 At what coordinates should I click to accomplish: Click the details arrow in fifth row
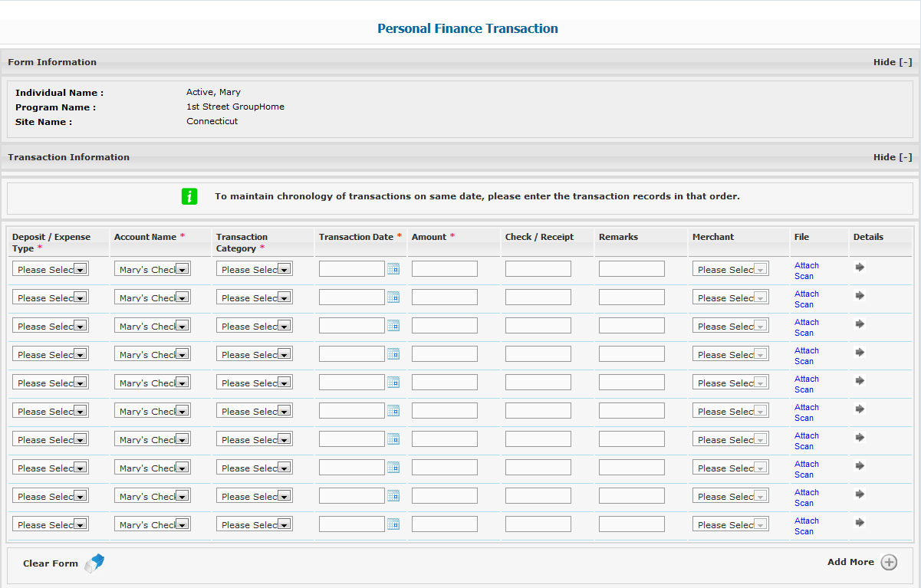pos(860,380)
